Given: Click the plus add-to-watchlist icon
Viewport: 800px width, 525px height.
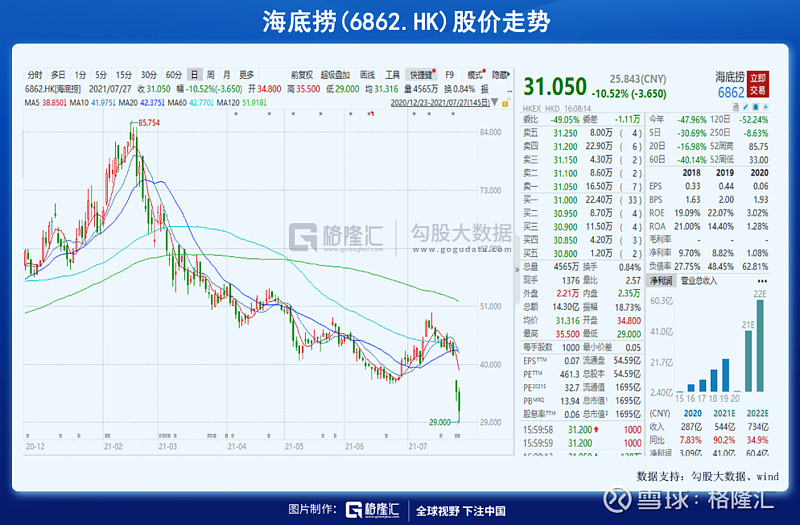Looking at the screenshot, I should coord(765,107).
